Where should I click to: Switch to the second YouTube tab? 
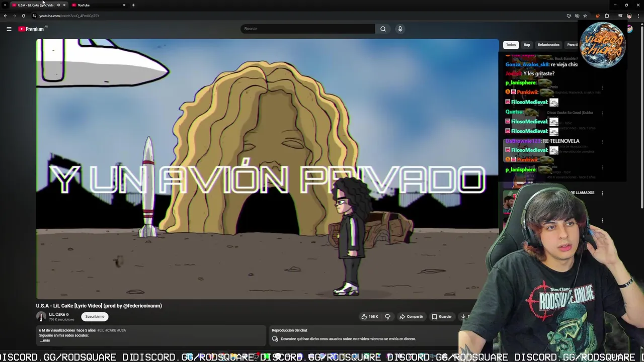pyautogui.click(x=98, y=5)
